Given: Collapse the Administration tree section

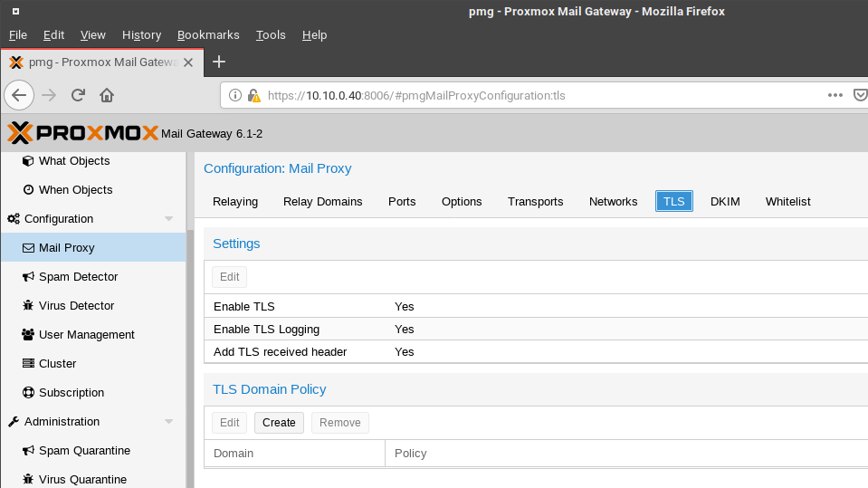Looking at the screenshot, I should (168, 422).
